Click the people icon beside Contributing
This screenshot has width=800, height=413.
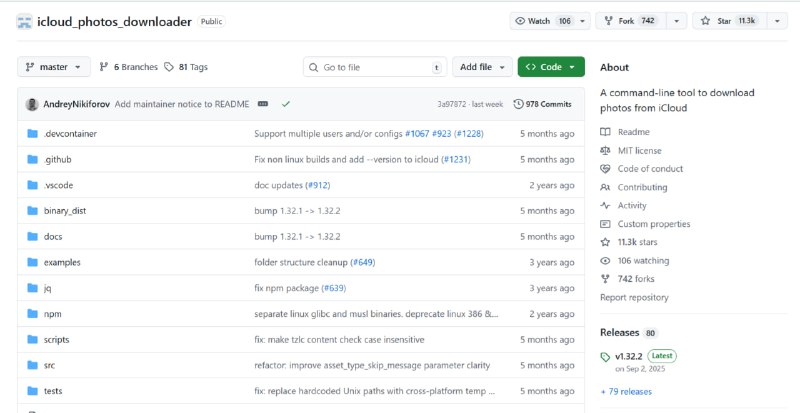pos(605,187)
